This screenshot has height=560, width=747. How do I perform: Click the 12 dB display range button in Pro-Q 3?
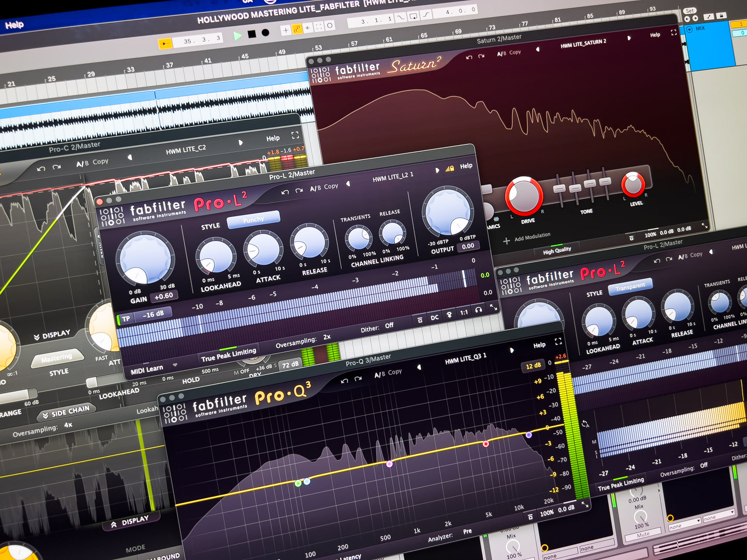click(533, 366)
